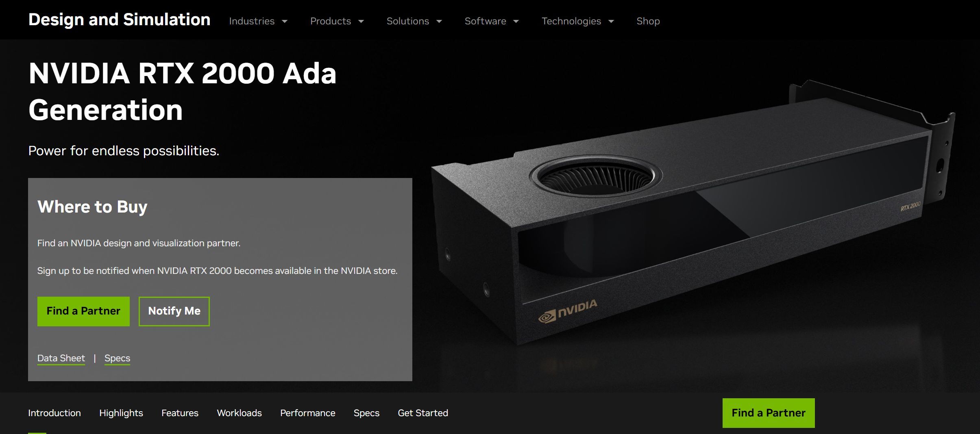The image size is (980, 434).
Task: Select the Highlights section tab
Action: (121, 413)
